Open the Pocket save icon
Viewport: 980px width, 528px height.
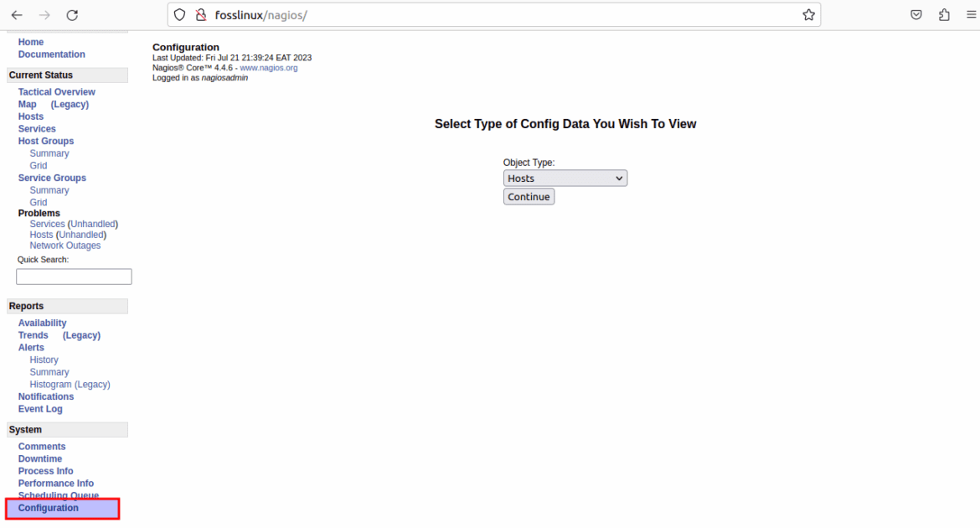coord(916,15)
